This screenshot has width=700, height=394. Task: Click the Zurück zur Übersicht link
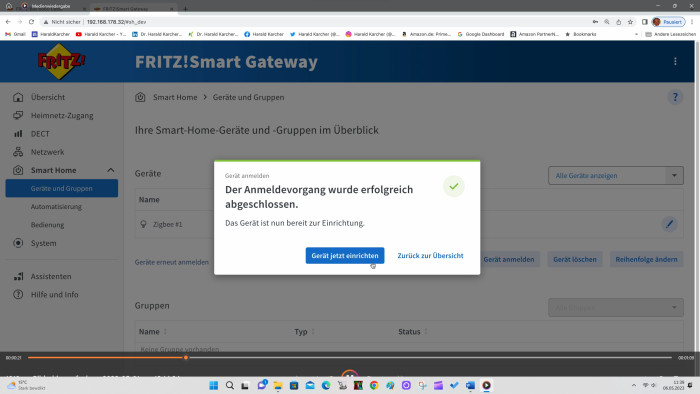coord(430,256)
